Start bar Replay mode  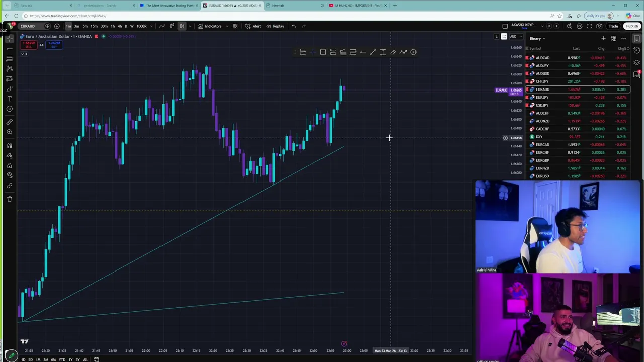coord(275,26)
